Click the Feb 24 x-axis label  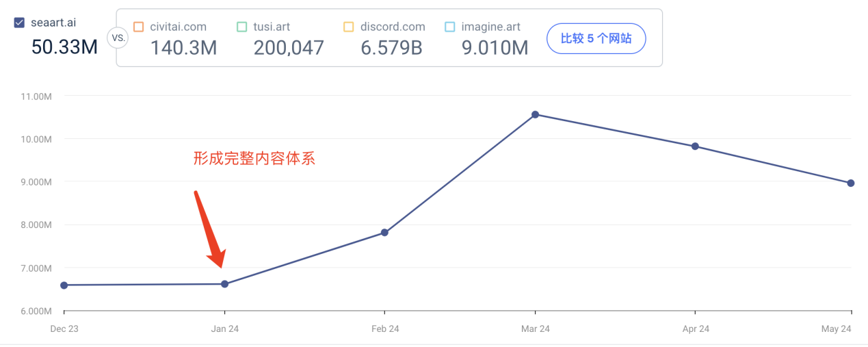coord(385,329)
